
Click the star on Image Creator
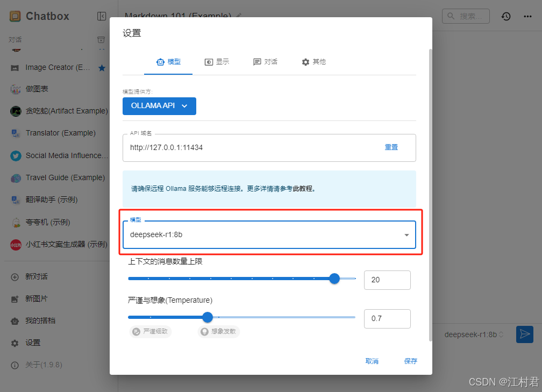point(102,68)
